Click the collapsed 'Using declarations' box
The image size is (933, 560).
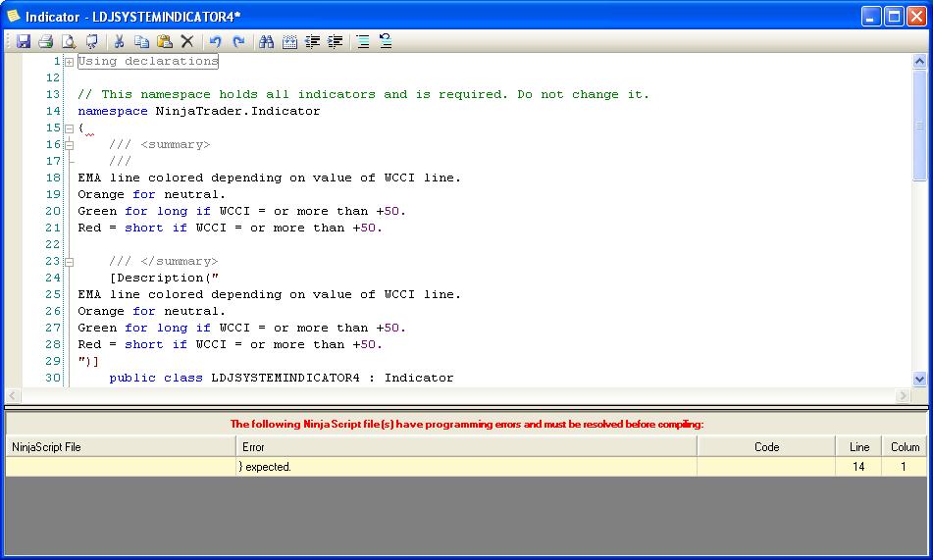tap(148, 62)
